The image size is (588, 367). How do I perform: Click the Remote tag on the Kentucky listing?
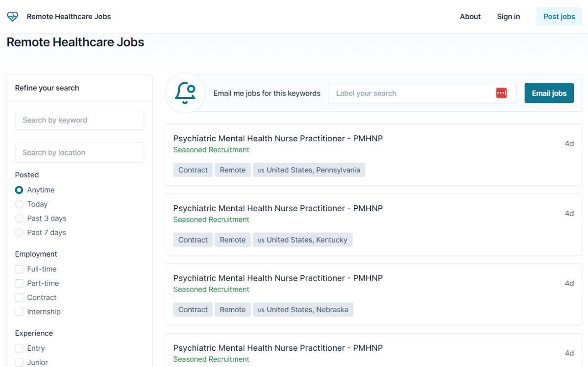coord(233,240)
